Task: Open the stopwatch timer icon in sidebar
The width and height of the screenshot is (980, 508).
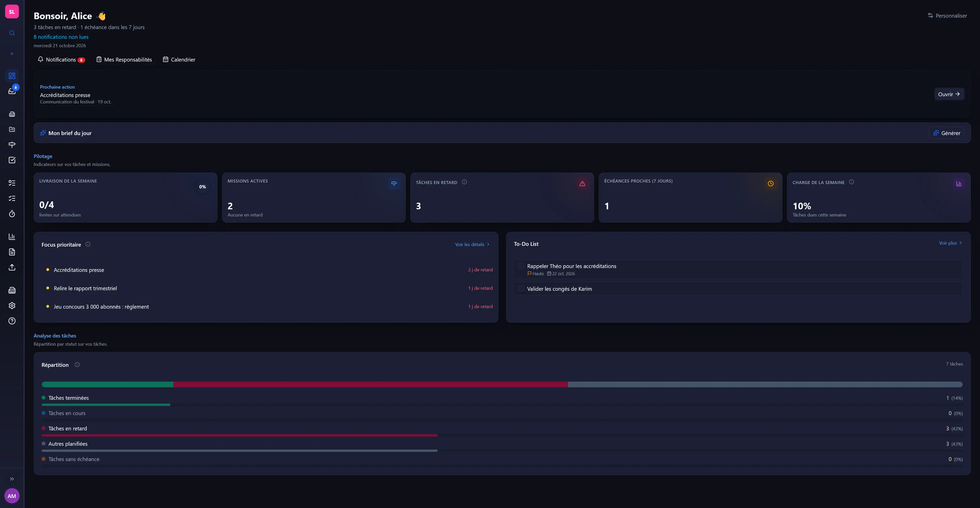Action: [12, 214]
